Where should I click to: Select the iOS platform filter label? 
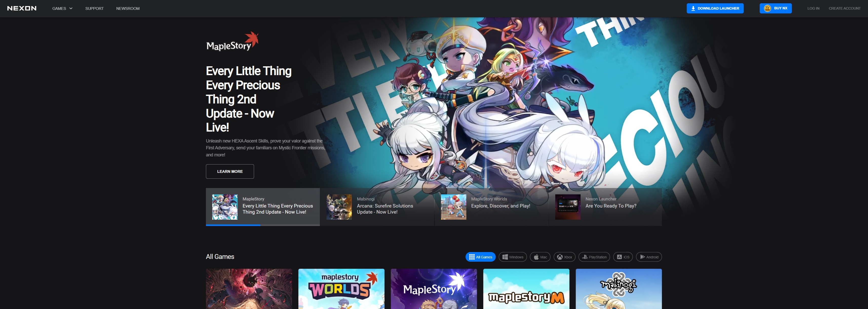pos(626,257)
